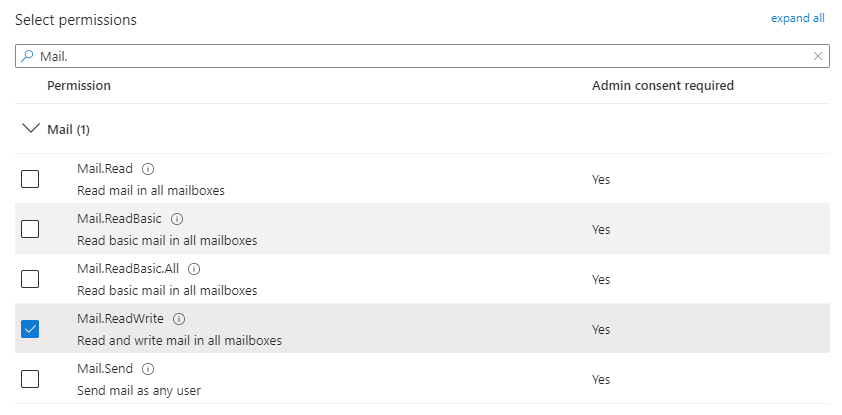Open the info tooltip for Mail.ReadBasic.All
This screenshot has height=415, width=842.
[194, 269]
